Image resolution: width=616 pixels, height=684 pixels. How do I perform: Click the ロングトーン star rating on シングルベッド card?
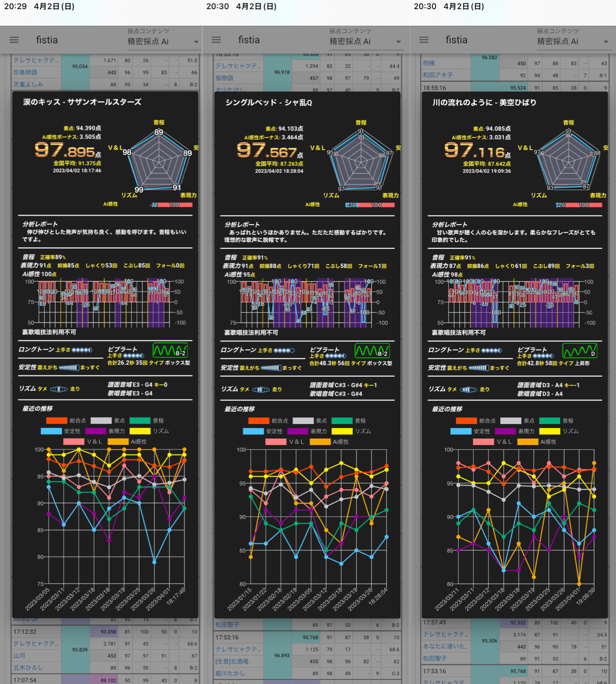pos(284,350)
